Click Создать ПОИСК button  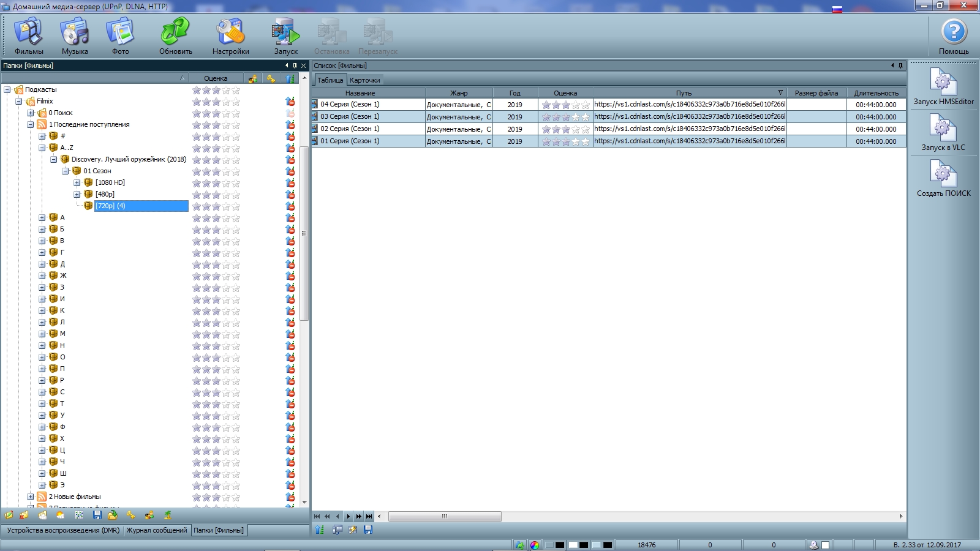943,178
